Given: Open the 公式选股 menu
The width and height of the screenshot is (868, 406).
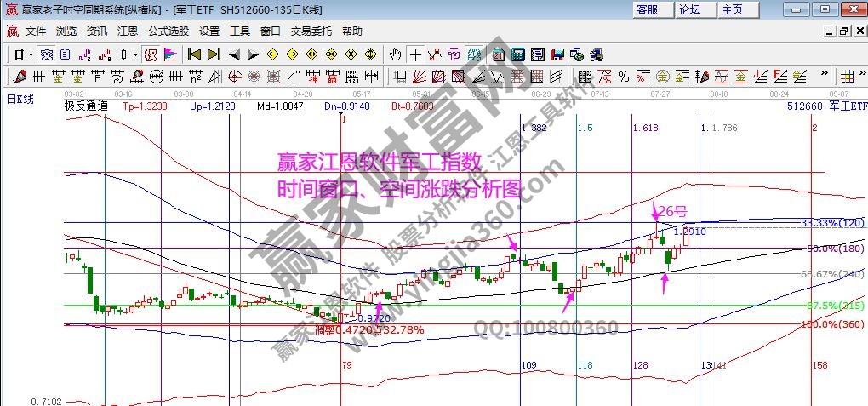Looking at the screenshot, I should [168, 31].
